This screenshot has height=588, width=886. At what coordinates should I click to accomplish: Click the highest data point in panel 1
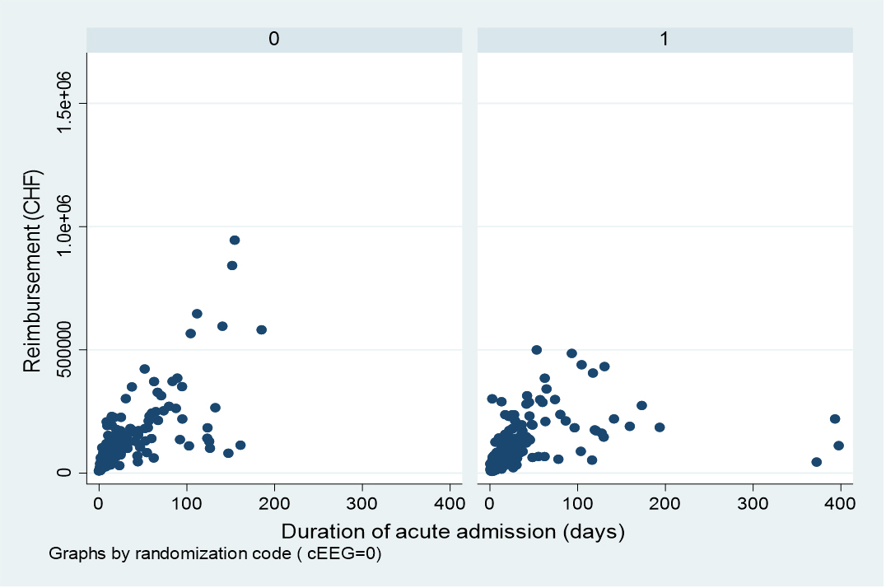(x=536, y=350)
